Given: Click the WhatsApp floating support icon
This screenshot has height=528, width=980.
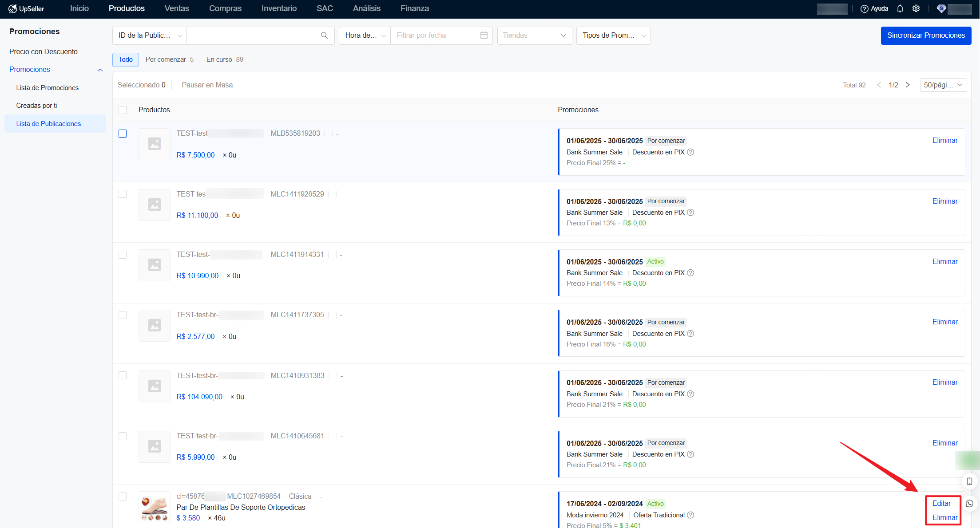Looking at the screenshot, I should tap(969, 504).
